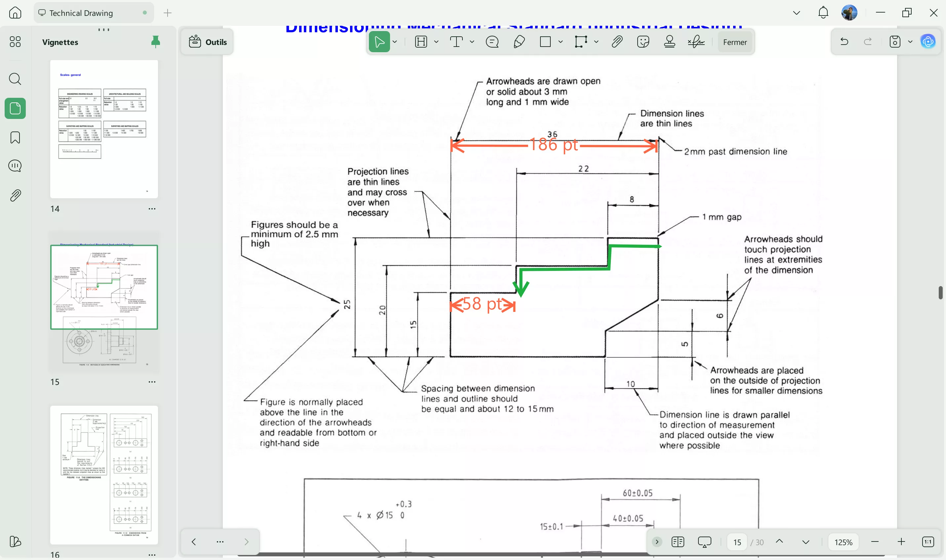946x560 pixels.
Task: Open options menu for page 15 thumbnail
Action: 152,382
